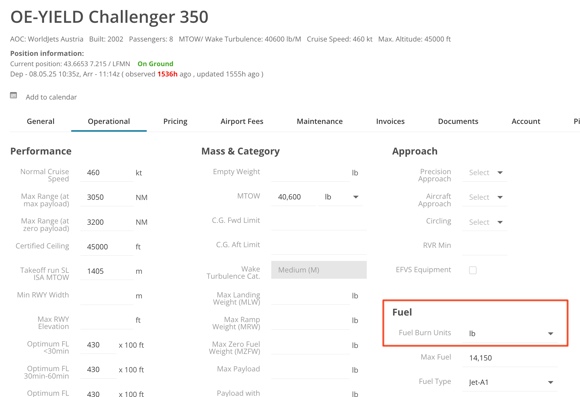Click the RVR Min input field
This screenshot has width=580, height=397.
[484, 246]
